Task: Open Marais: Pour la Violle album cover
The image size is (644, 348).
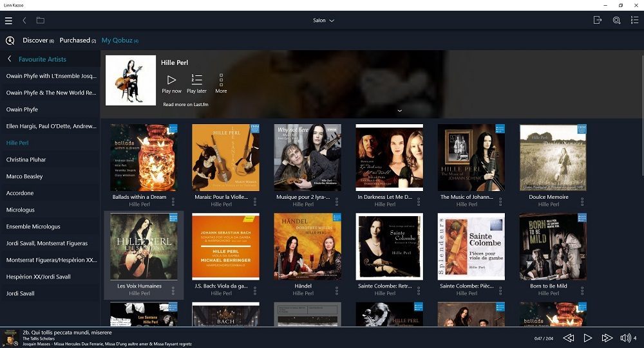Action: [x=225, y=158]
